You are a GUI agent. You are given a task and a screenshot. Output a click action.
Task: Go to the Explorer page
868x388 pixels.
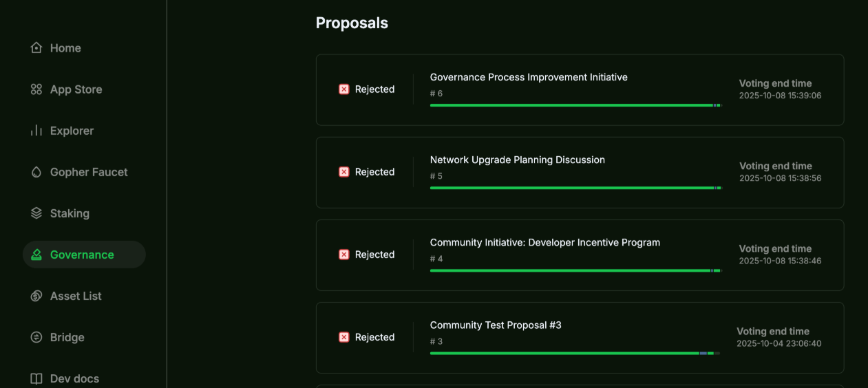point(72,131)
